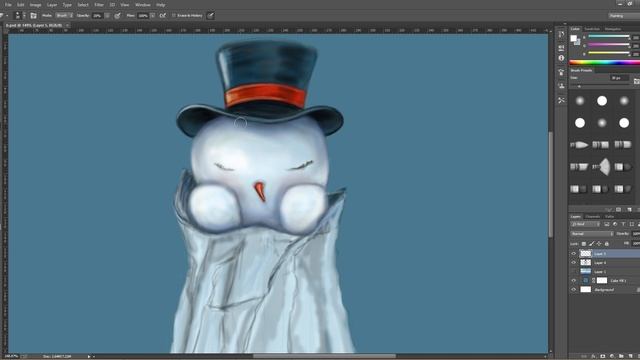The height and width of the screenshot is (360, 640).
Task: Hide the Background layer
Action: 573,290
